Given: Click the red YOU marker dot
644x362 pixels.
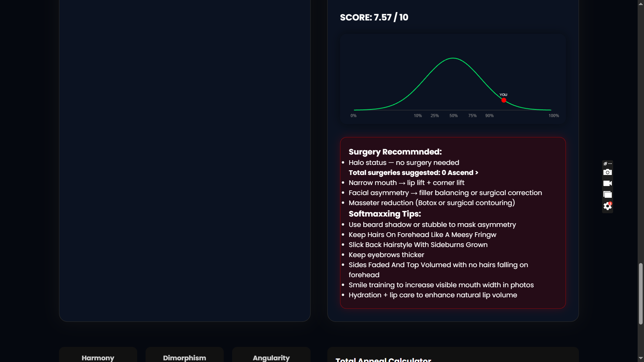Looking at the screenshot, I should pyautogui.click(x=504, y=100).
